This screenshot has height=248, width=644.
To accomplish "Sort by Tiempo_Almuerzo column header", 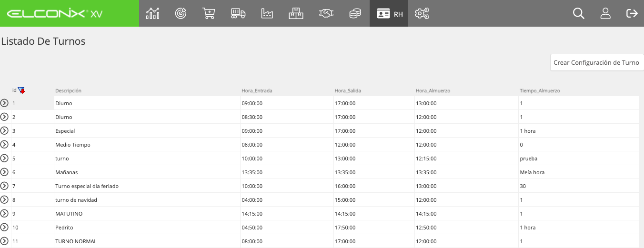I will [x=540, y=90].
